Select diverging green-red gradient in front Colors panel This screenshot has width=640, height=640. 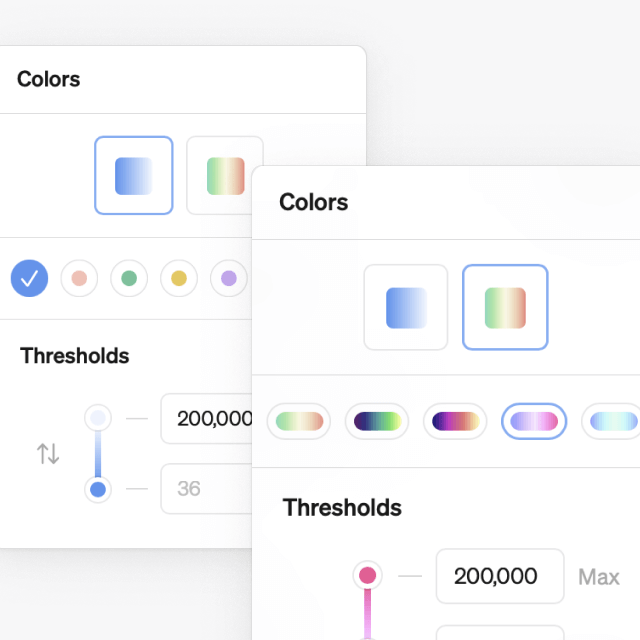pos(505,307)
